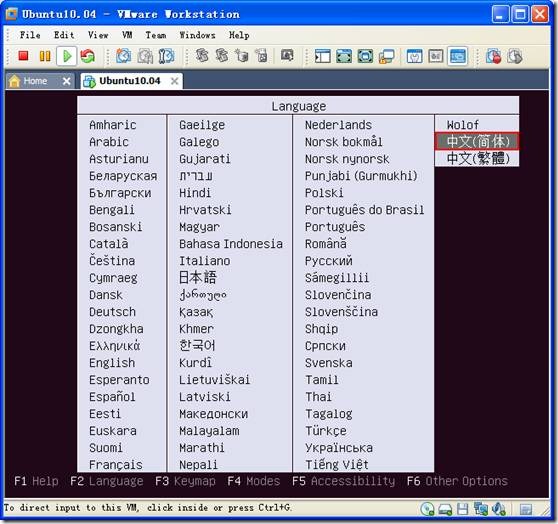The width and height of the screenshot is (558, 524).
Task: Click the yellow Suspend pause button
Action: coord(45,56)
